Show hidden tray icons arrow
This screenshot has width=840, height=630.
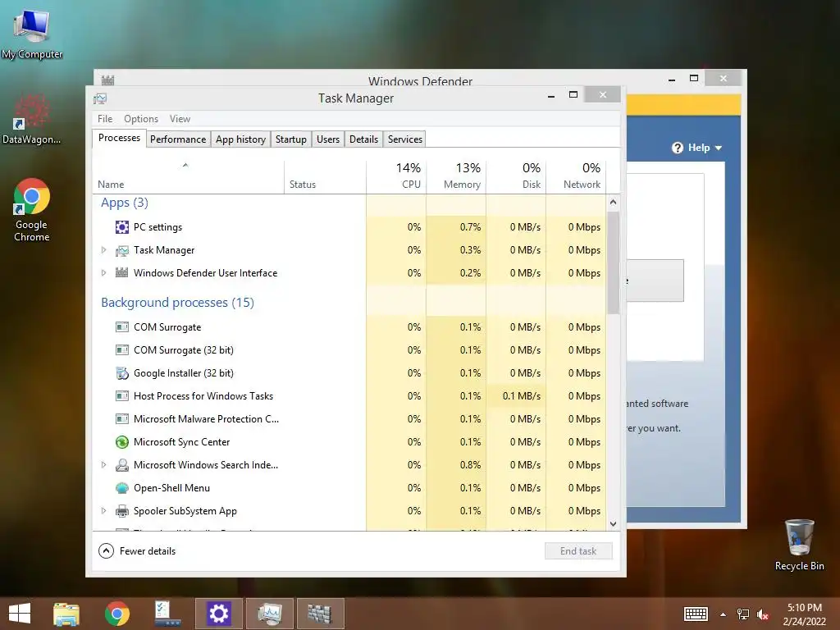pos(724,614)
